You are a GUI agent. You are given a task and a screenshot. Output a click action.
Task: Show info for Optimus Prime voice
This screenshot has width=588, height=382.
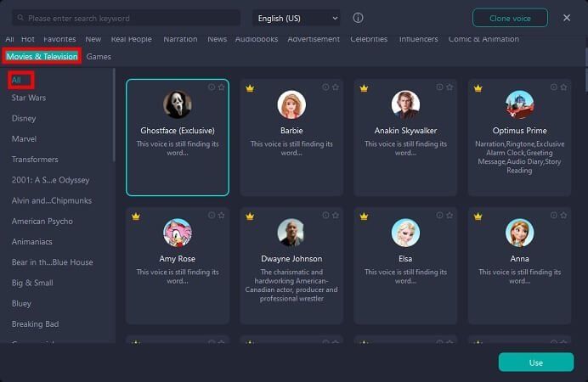553,87
